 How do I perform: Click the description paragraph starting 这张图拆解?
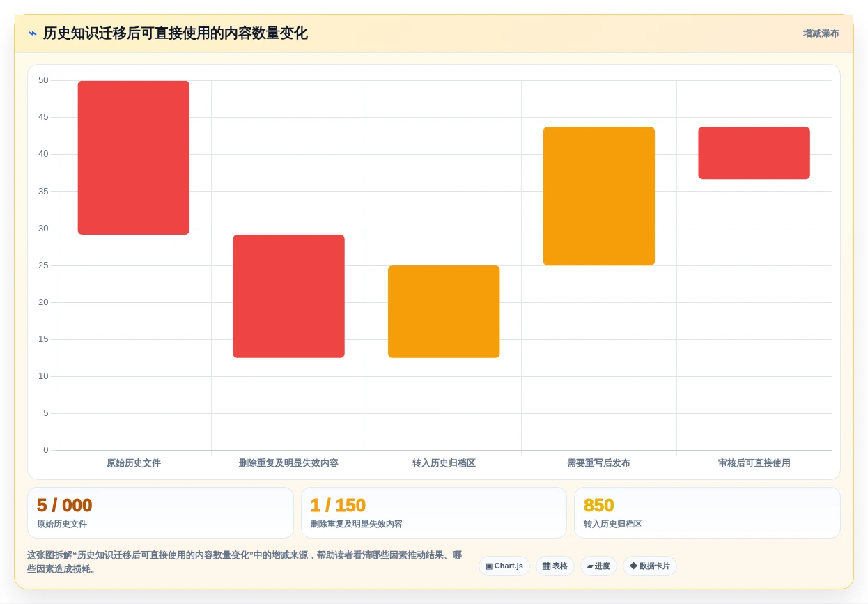245,562
